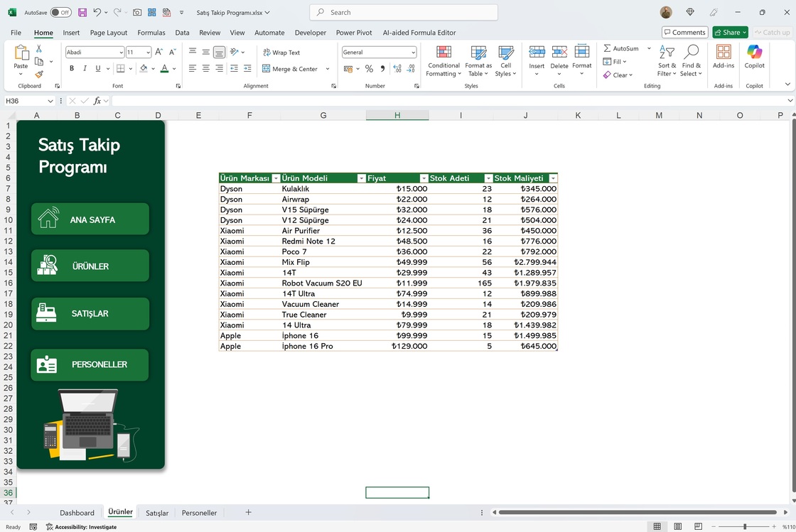Switch to the Satışlar sheet tab
The width and height of the screenshot is (796, 532).
[x=157, y=513]
